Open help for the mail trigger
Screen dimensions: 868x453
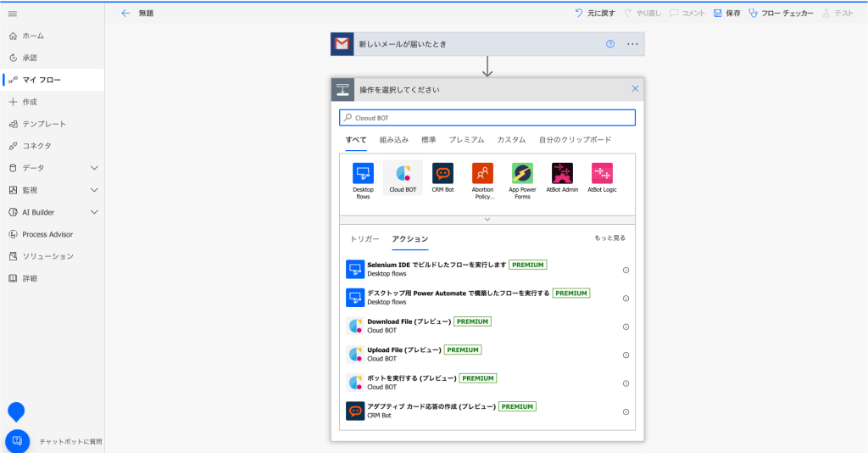tap(610, 44)
